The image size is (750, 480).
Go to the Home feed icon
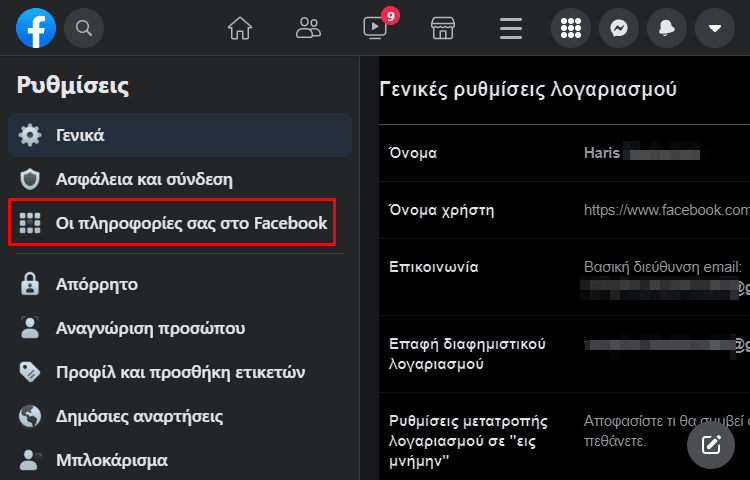(240, 28)
